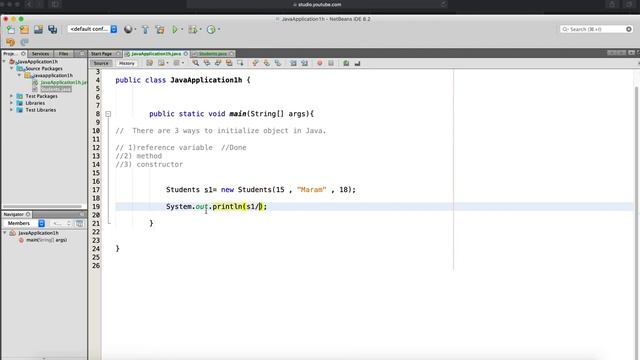Click the globe browser icon in main toolbar

(128, 29)
